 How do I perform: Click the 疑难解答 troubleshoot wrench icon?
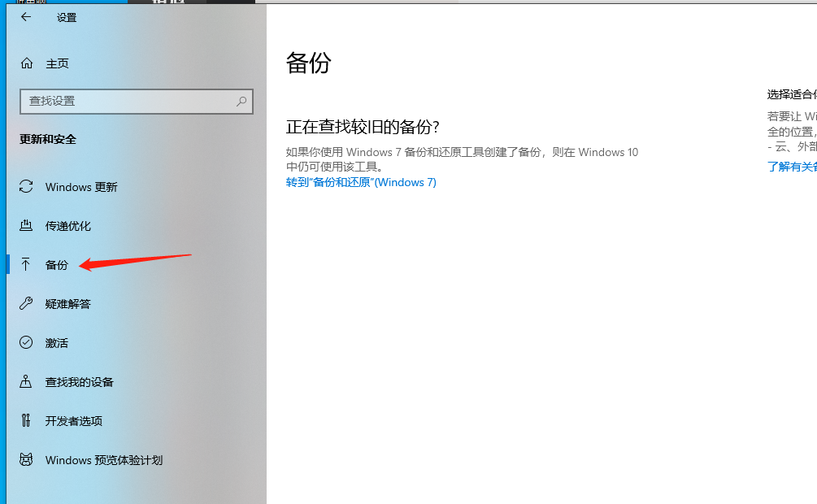[x=25, y=304]
